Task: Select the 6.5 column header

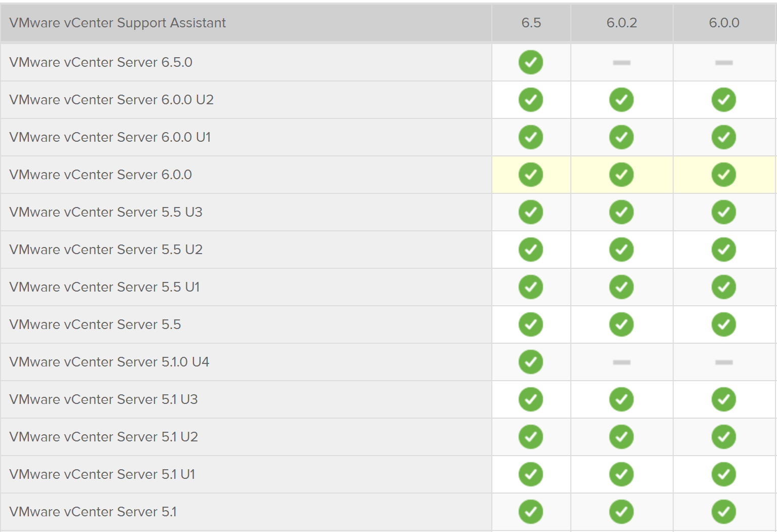Action: coord(531,23)
